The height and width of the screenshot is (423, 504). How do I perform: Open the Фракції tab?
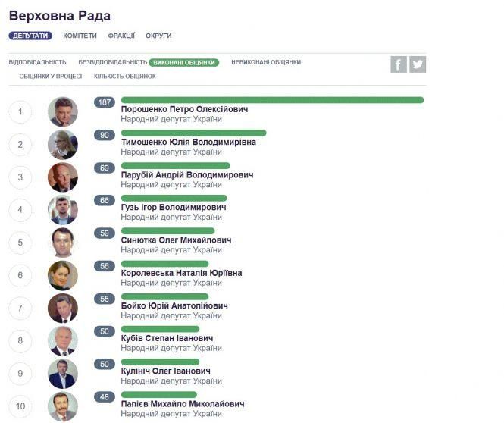click(121, 36)
